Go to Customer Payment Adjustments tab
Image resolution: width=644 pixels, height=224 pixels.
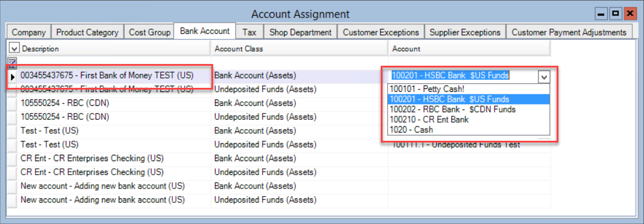coord(569,32)
